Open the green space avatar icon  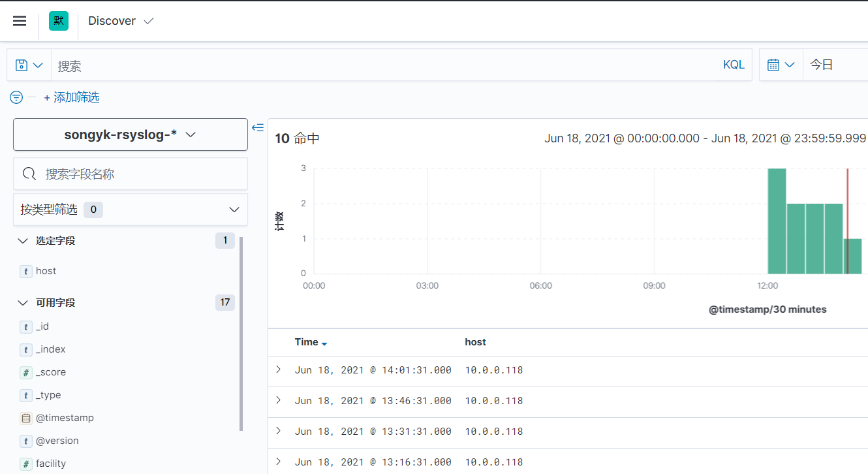(59, 21)
